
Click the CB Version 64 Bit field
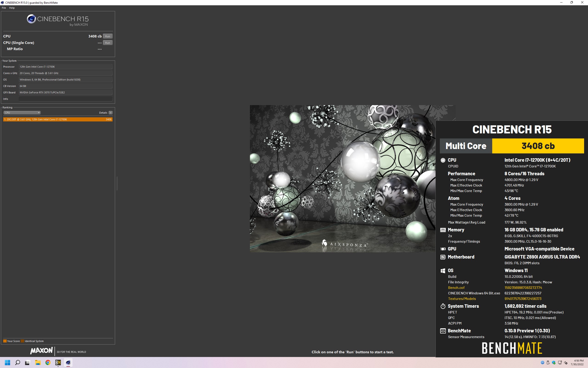(65, 86)
